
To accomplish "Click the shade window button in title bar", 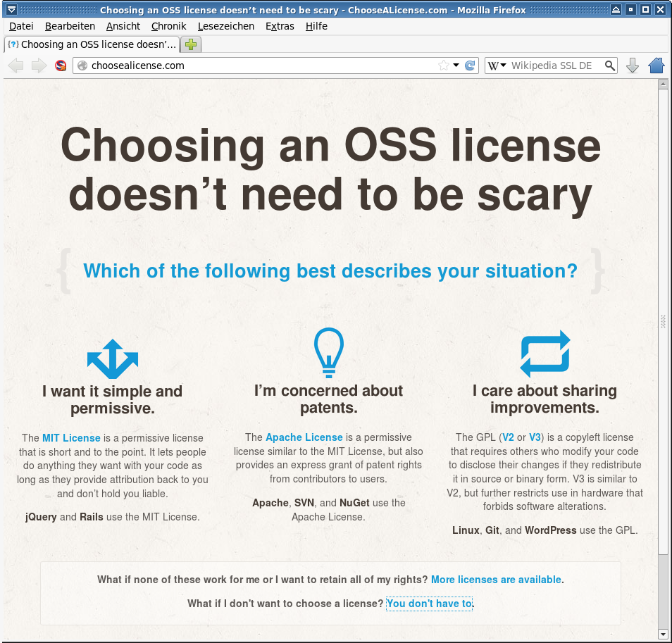I will 616,9.
